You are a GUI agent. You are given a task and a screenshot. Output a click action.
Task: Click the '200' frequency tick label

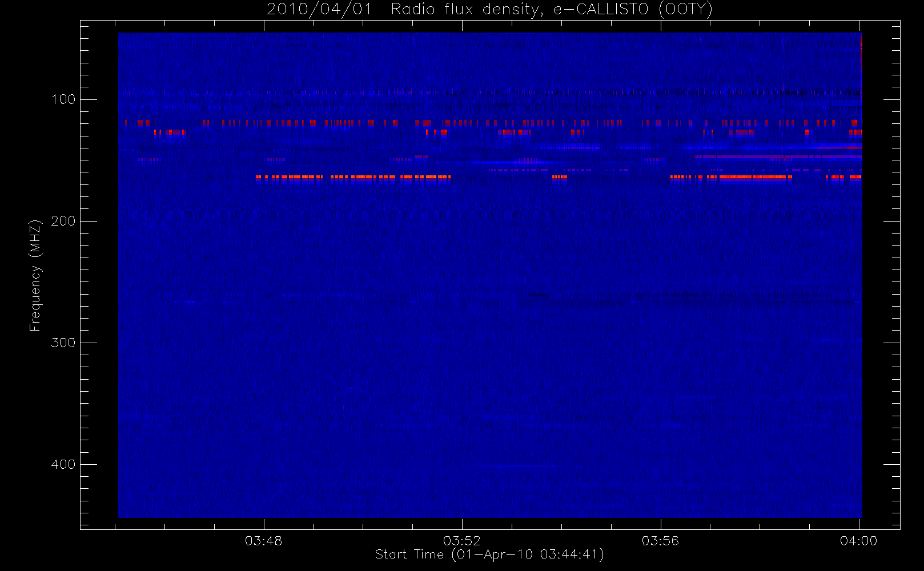(63, 221)
